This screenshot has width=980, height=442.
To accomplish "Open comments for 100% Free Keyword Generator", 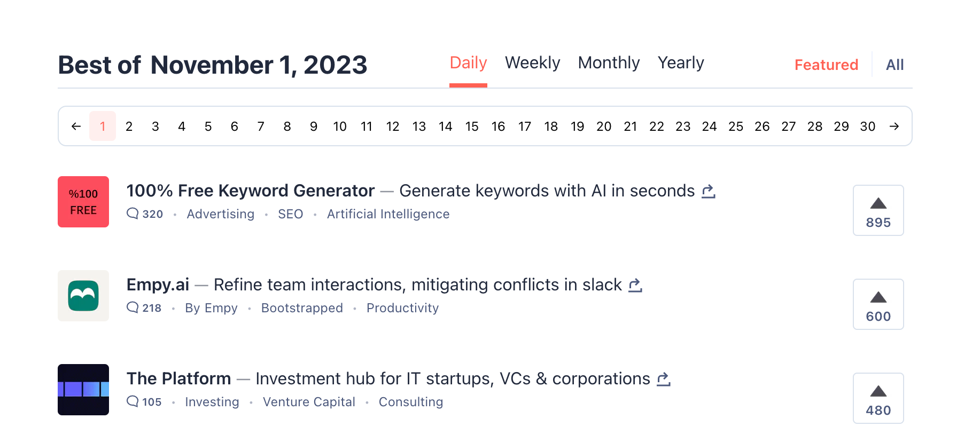I will pos(145,214).
